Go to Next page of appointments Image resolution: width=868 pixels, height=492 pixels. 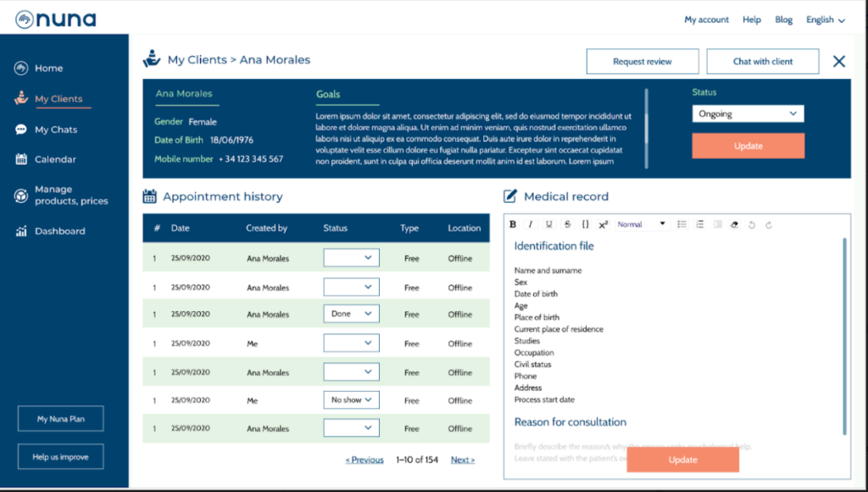click(x=462, y=460)
